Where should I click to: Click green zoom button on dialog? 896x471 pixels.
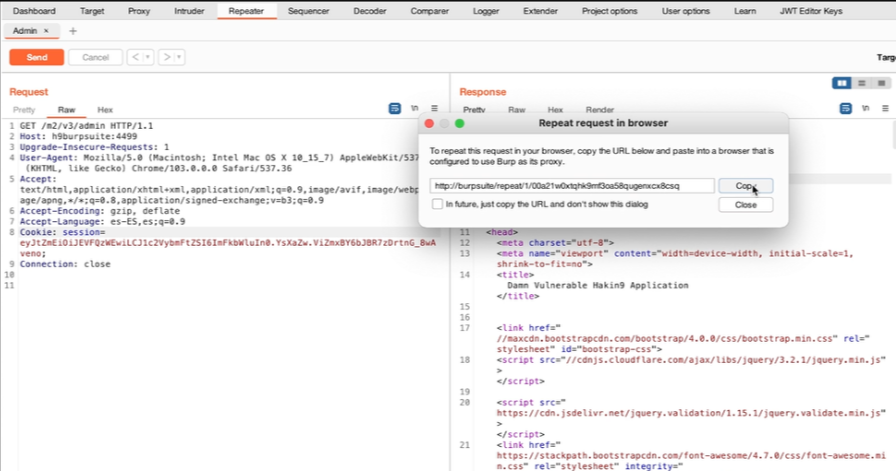(x=459, y=123)
